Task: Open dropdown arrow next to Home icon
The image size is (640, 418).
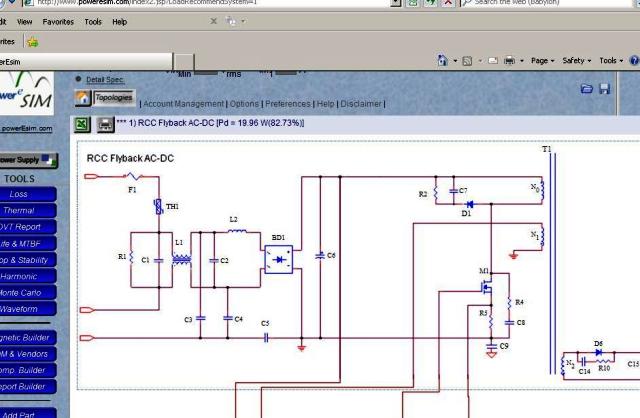Action: click(455, 61)
